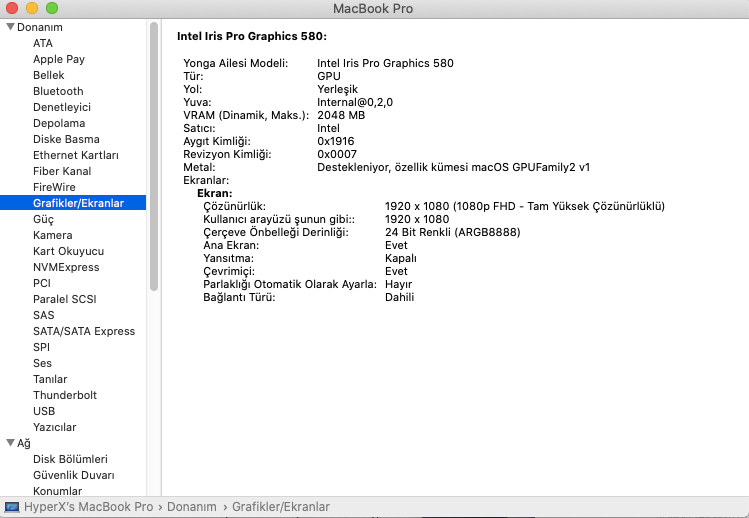749x518 pixels.
Task: Select NVMExpress in the sidebar
Action: click(66, 267)
